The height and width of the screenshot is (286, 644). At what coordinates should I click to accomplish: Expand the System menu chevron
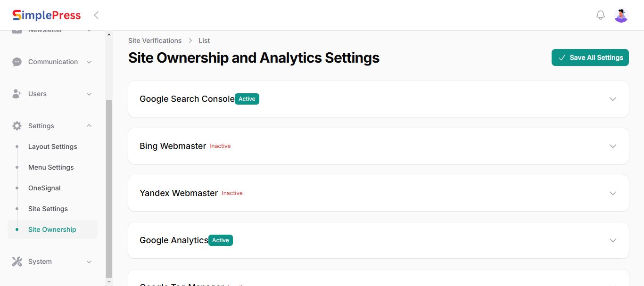pos(89,261)
